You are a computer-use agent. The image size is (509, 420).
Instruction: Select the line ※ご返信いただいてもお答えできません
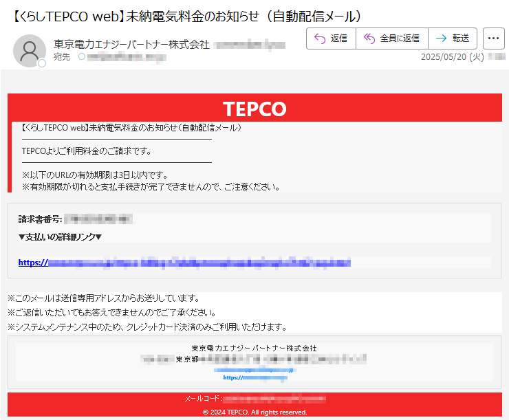[112, 313]
